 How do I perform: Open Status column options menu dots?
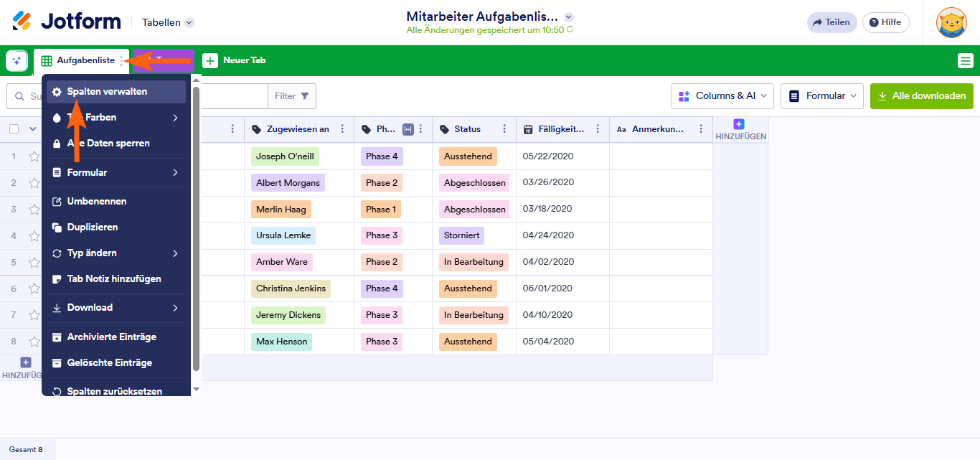tap(505, 129)
